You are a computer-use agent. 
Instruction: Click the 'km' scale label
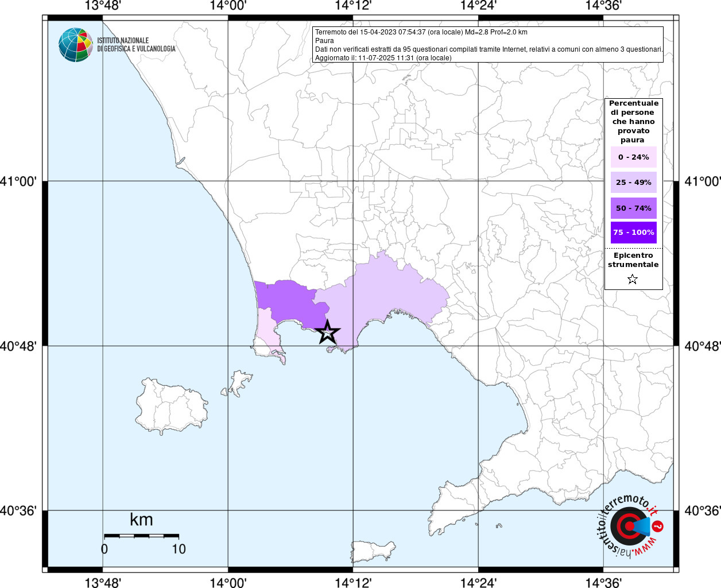point(141,520)
